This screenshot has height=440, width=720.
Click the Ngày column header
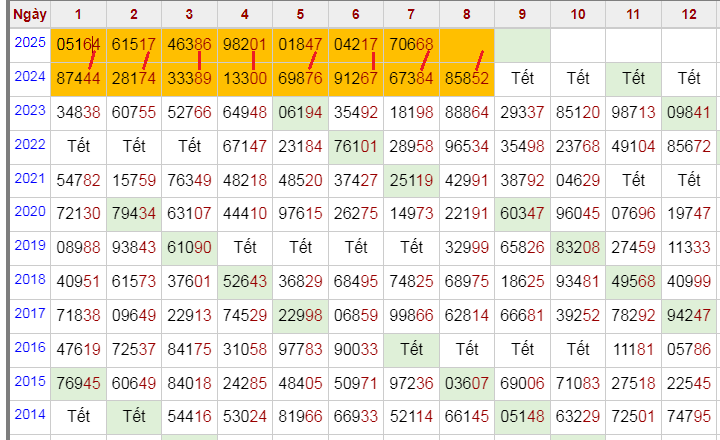pos(26,14)
